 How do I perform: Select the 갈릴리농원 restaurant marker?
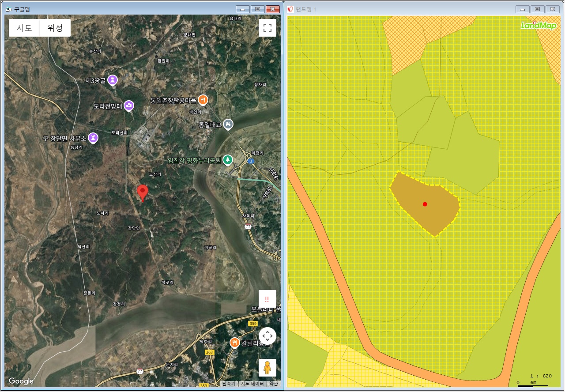click(x=235, y=343)
